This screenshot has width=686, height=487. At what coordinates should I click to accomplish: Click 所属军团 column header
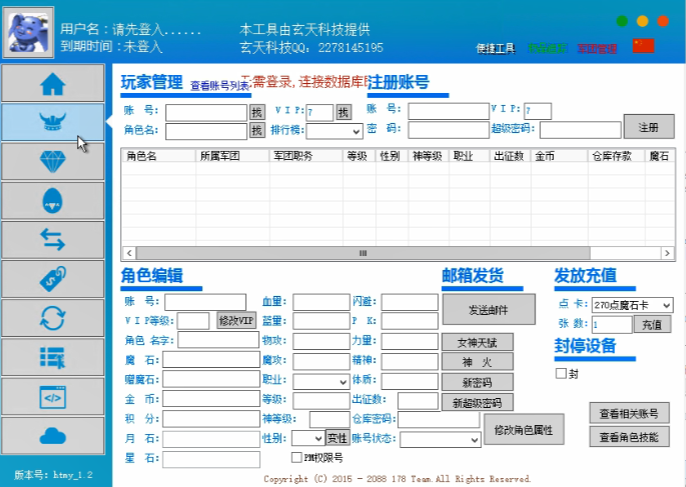232,156
